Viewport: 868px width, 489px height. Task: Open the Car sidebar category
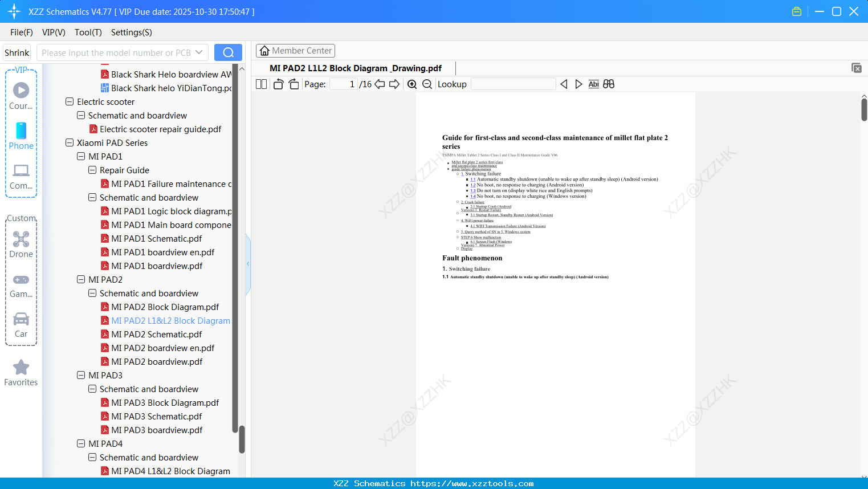(x=21, y=324)
